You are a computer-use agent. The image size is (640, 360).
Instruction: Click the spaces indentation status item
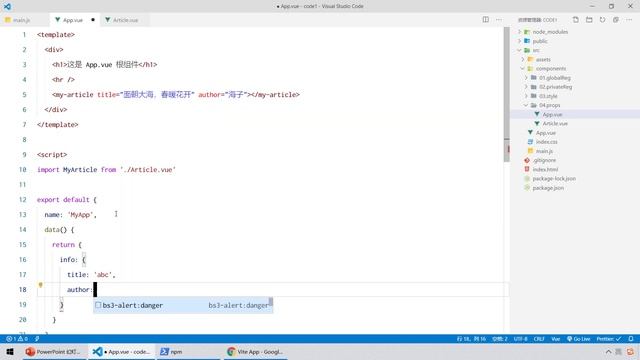pyautogui.click(x=499, y=339)
